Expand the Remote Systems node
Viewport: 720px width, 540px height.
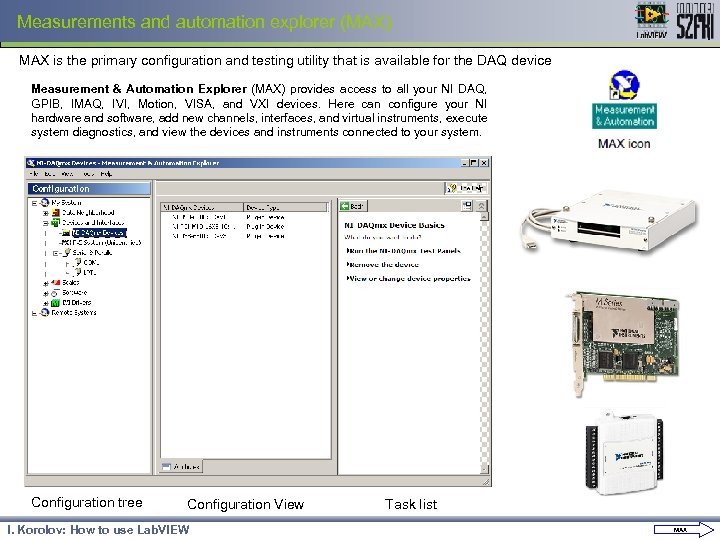pyautogui.click(x=34, y=313)
